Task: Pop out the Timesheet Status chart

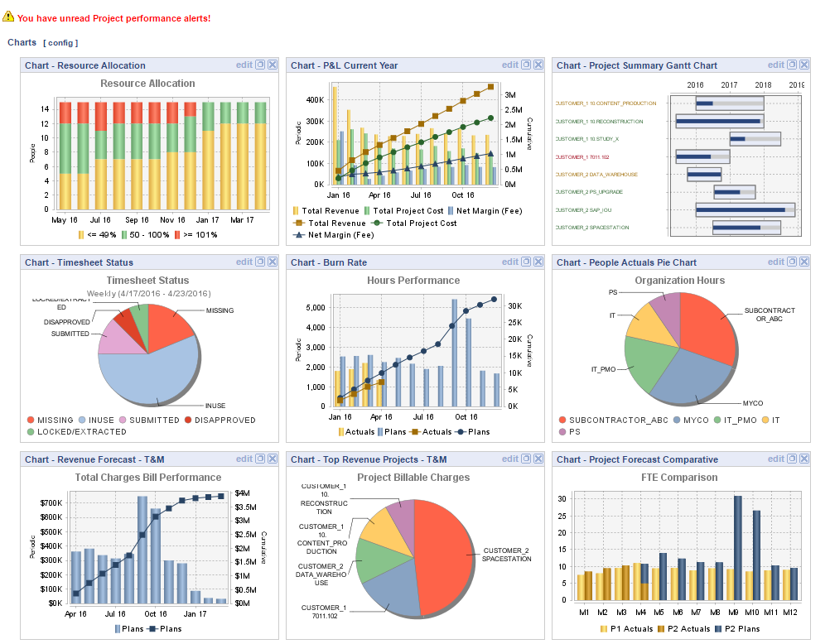Action: click(x=259, y=262)
